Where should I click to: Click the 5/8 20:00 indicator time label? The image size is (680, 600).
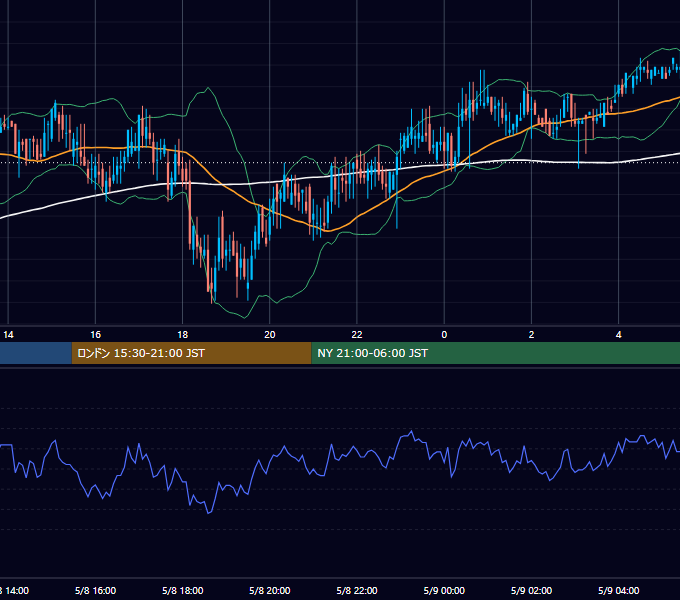270,590
